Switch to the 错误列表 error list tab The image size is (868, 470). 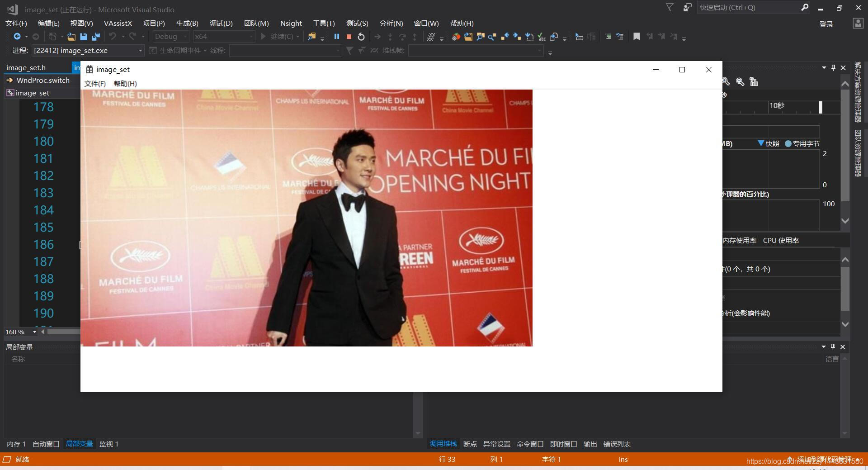pos(617,444)
